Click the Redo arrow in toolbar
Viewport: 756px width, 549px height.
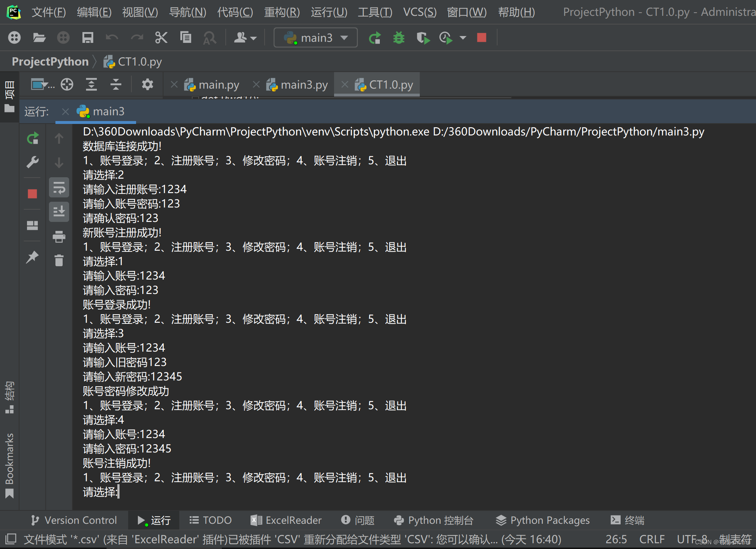coord(137,37)
